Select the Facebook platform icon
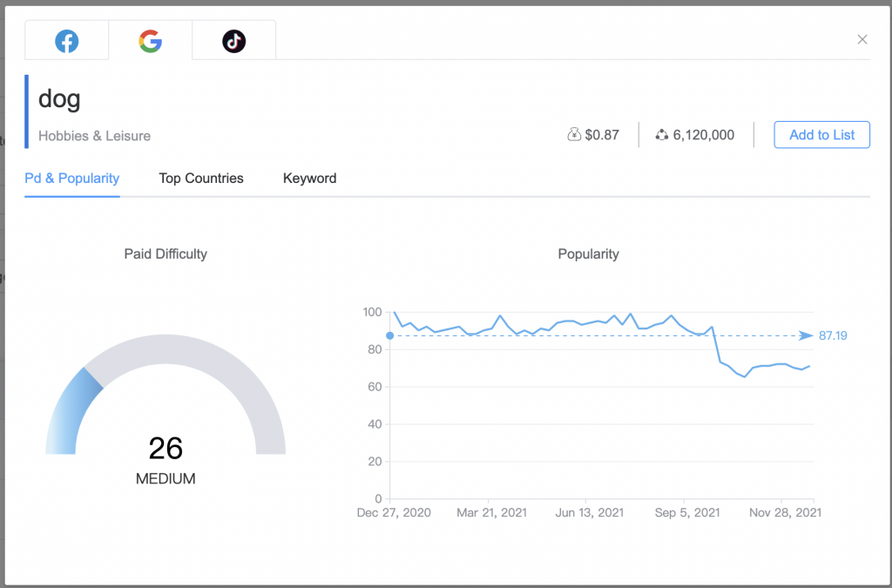892x588 pixels. [x=66, y=40]
